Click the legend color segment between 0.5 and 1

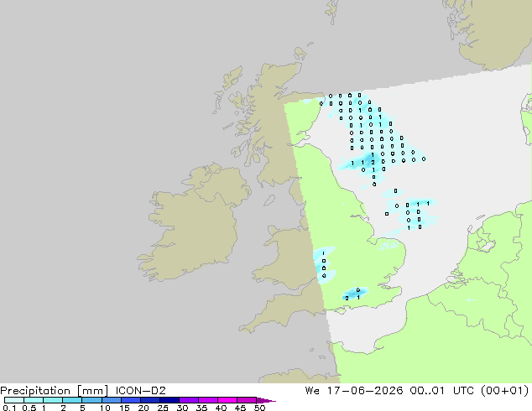(34, 400)
